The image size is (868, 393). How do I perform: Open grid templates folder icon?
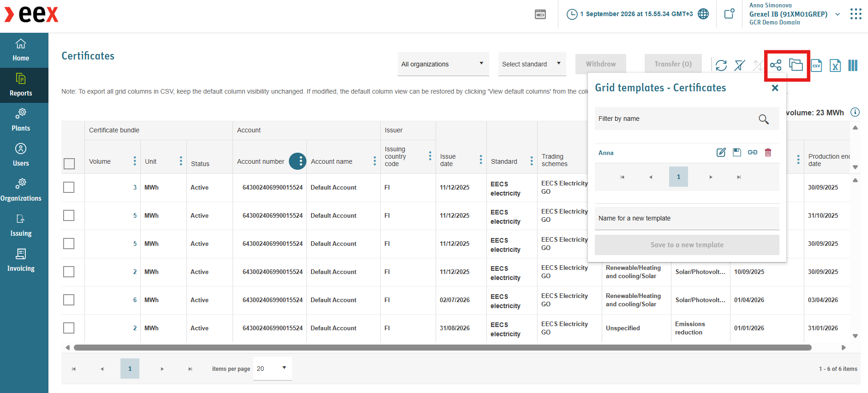(x=796, y=65)
